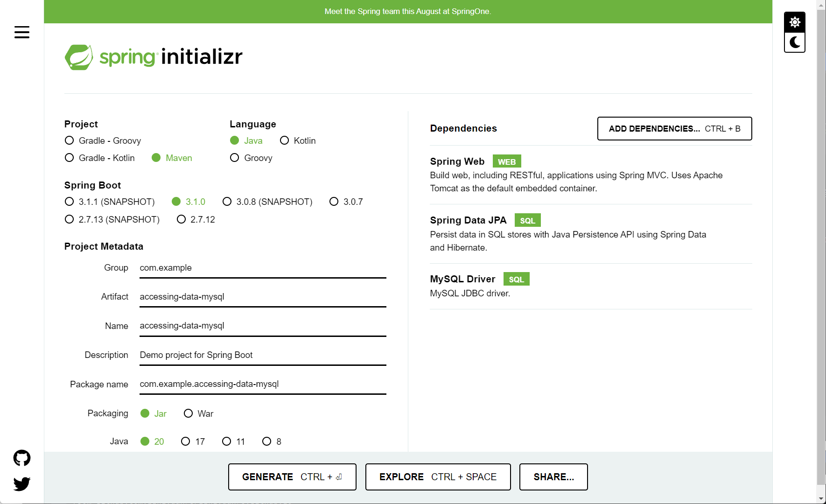Click SQL badge beside Spring Data JPA
The height and width of the screenshot is (504, 826).
click(x=528, y=220)
